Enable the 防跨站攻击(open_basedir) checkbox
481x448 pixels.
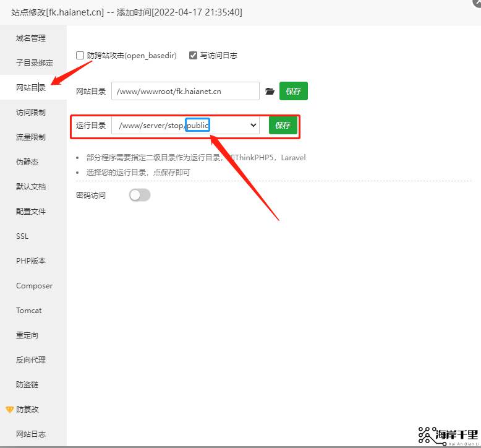pyautogui.click(x=80, y=56)
